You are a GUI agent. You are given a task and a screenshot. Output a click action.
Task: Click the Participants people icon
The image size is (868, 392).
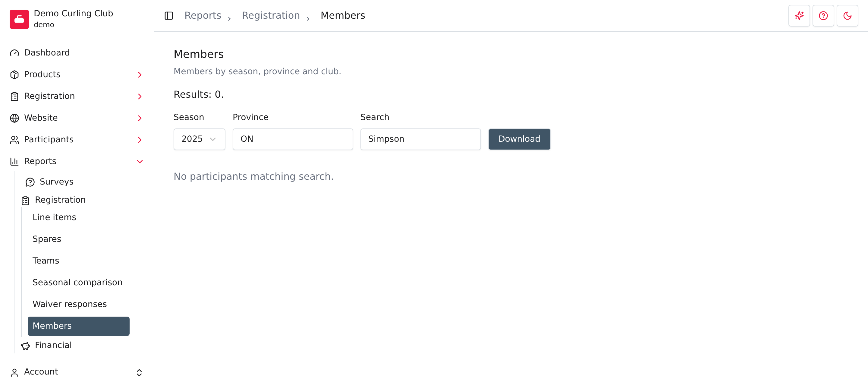coord(14,140)
